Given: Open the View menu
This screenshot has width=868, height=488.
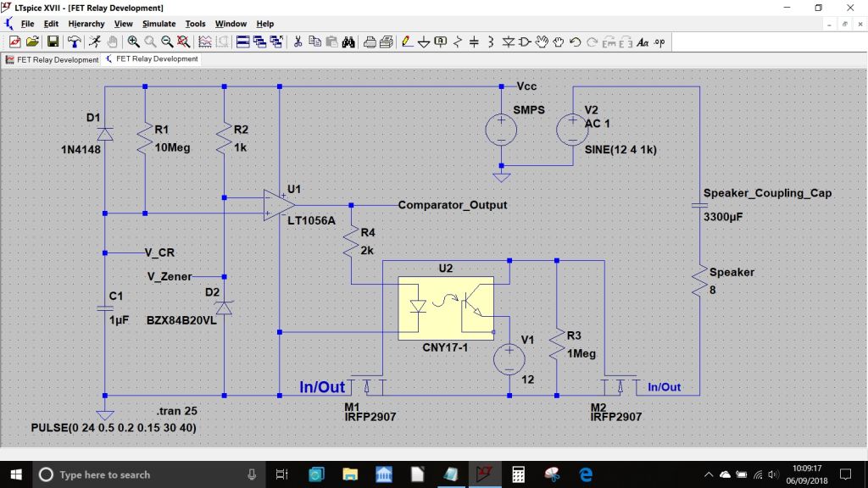Looking at the screenshot, I should tap(124, 24).
